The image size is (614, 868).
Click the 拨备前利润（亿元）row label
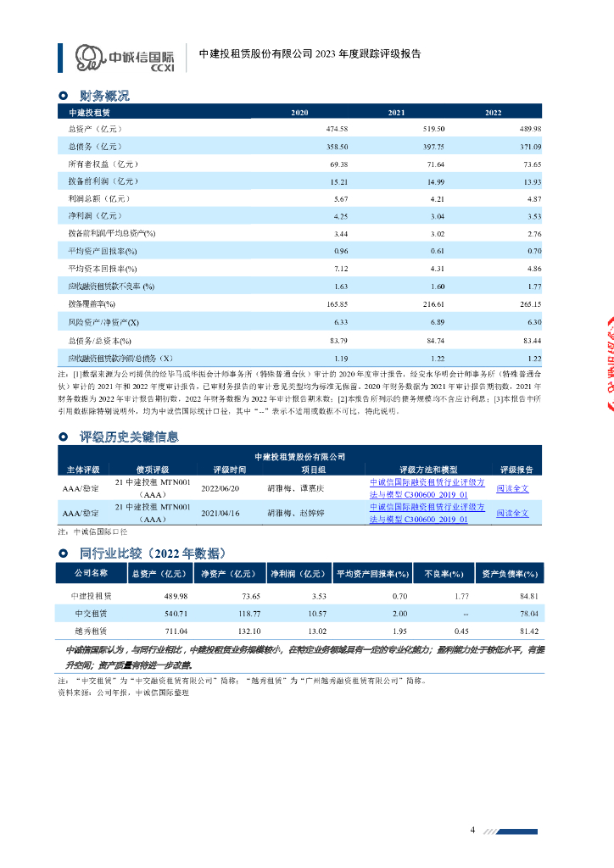click(103, 181)
